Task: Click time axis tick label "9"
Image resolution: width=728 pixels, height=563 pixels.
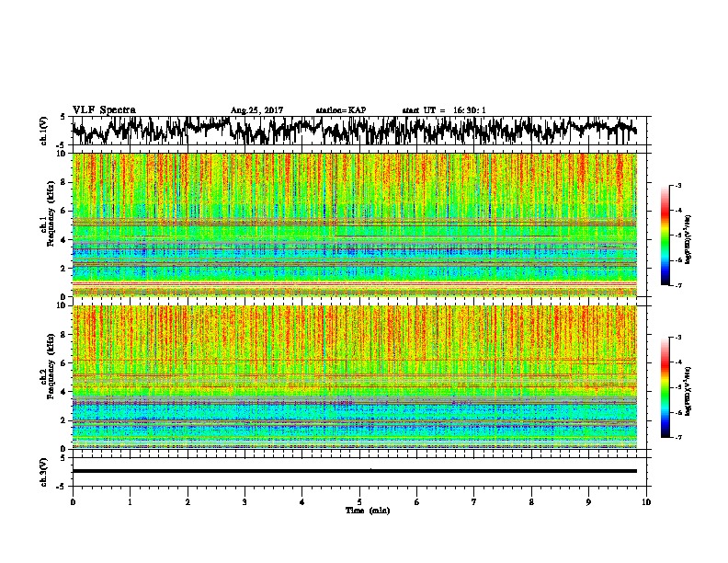Action: pyautogui.click(x=588, y=502)
